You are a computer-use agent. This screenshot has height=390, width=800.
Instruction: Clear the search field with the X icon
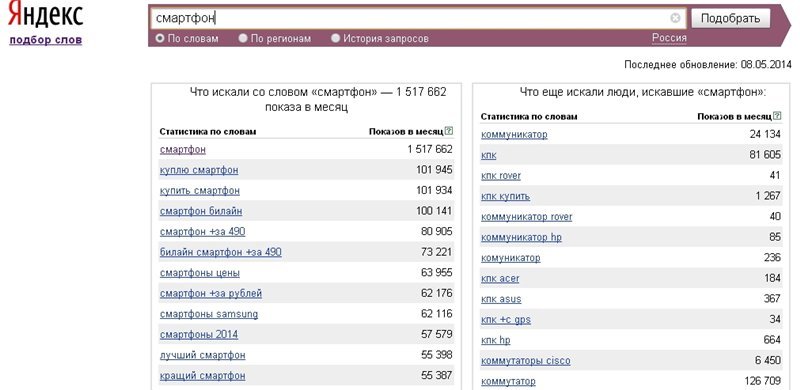(x=675, y=18)
